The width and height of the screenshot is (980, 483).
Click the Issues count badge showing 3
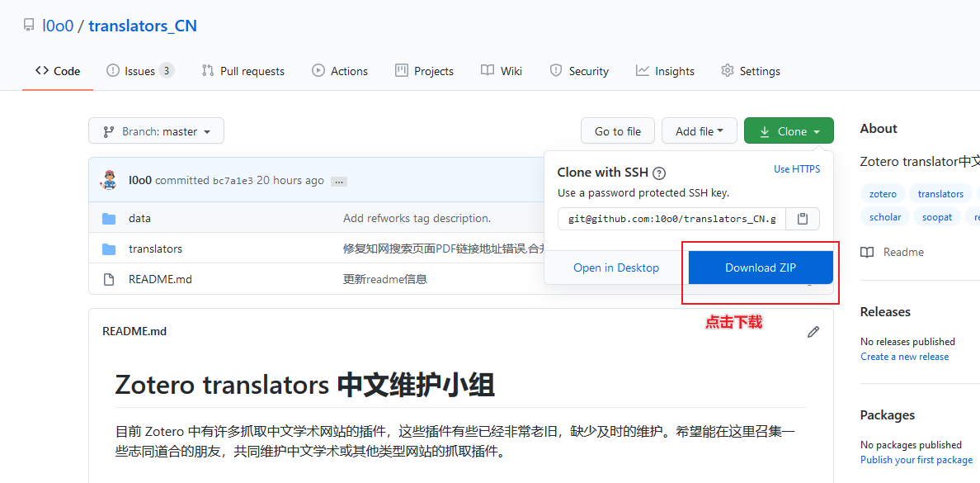tap(167, 71)
